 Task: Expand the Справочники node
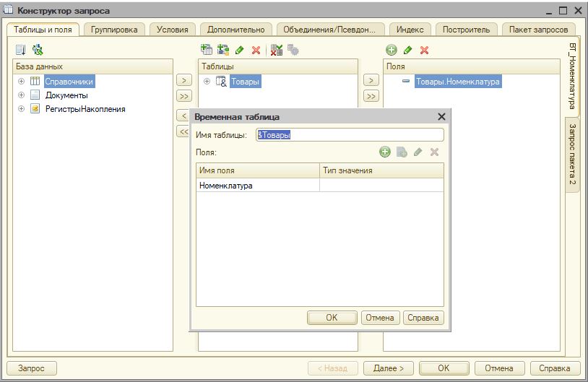click(x=22, y=81)
